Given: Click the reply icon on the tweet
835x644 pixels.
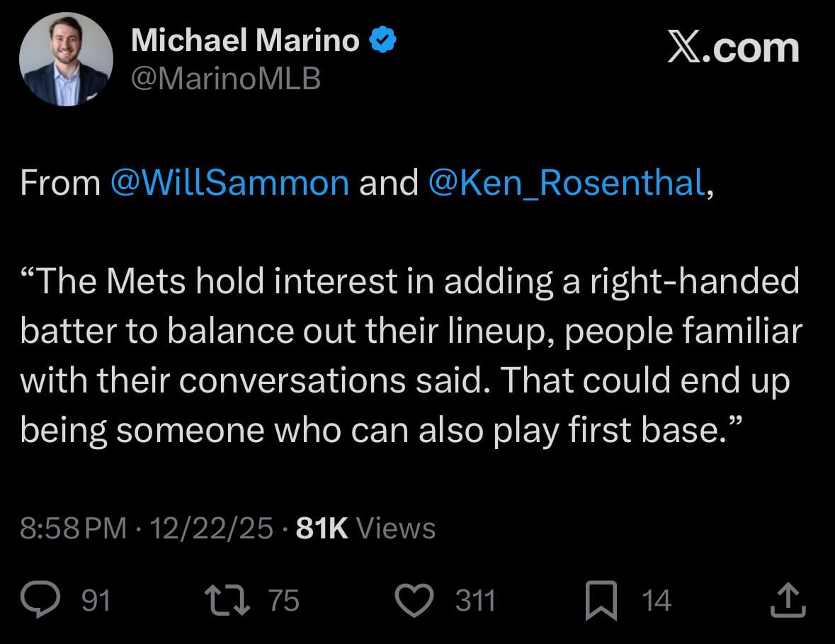Looking at the screenshot, I should [40, 599].
